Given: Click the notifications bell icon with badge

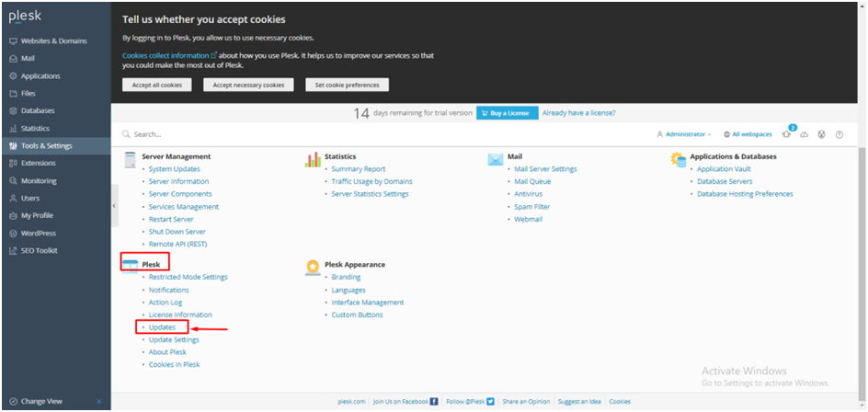Looking at the screenshot, I should (x=787, y=134).
